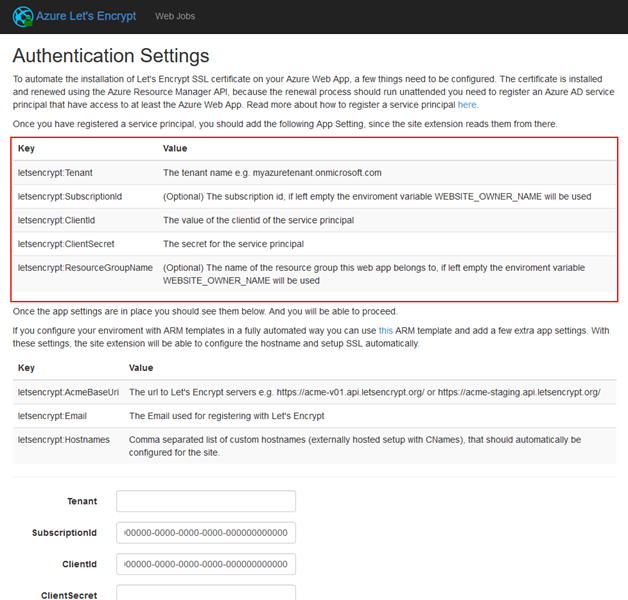628x600 pixels.
Task: Select the letsencrypt:ClientId table row key
Action: 55,220
